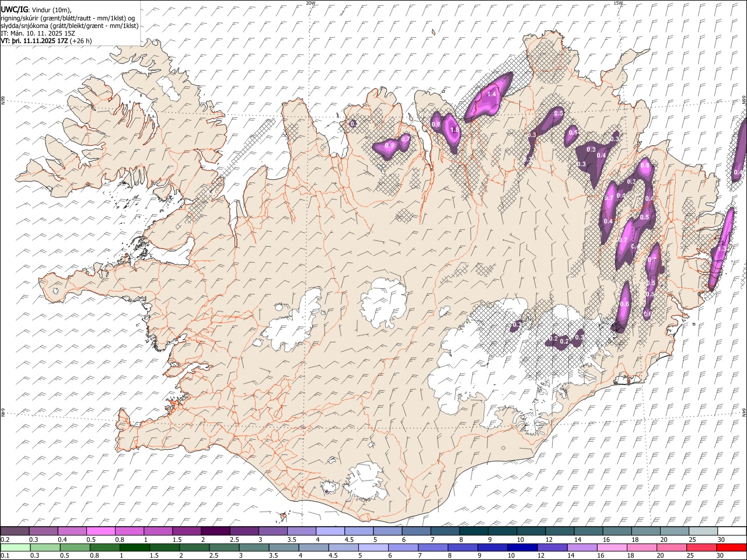Click the '0.2' label in the upper legend
This screenshot has height=560, width=747.
4,540
